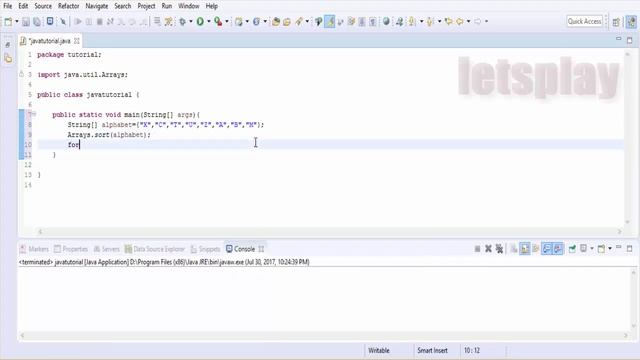Click the Display Selected Console icon

584,249
